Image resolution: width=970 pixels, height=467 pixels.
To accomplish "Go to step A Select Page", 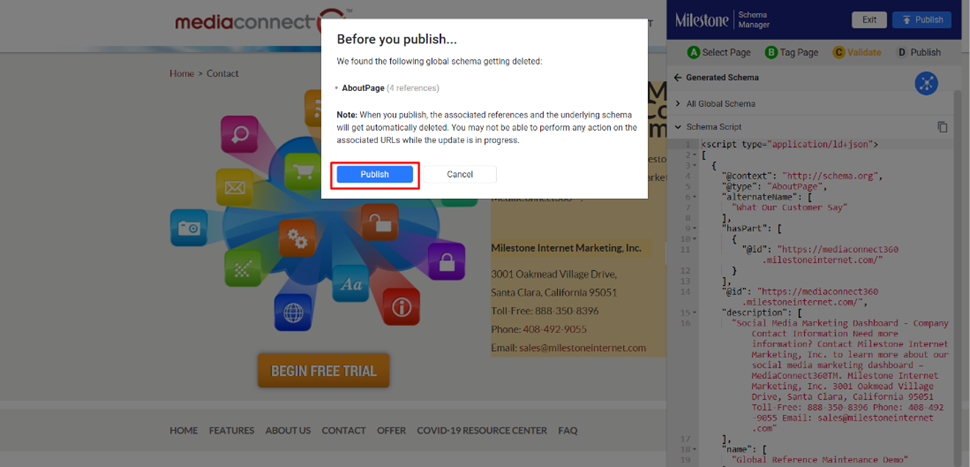I will click(x=719, y=53).
